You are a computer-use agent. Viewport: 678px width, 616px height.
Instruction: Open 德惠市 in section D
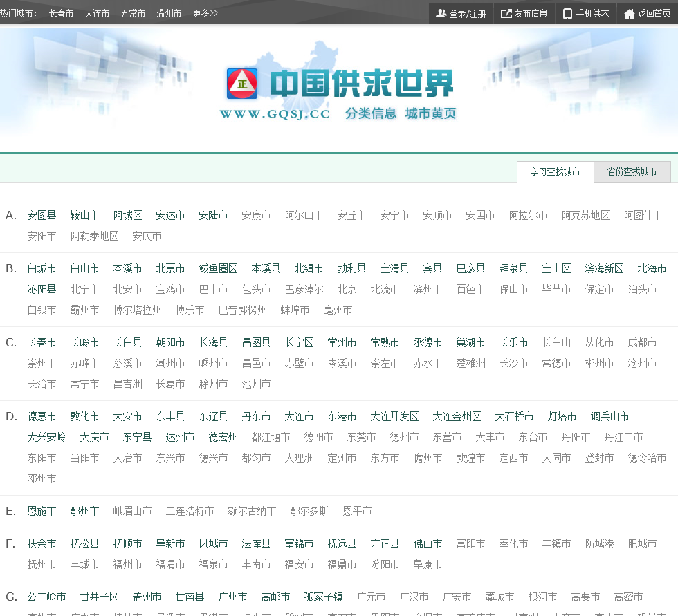point(42,416)
